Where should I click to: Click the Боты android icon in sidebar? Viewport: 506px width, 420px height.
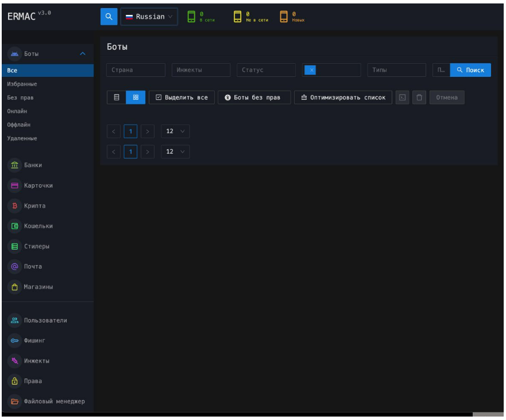[14, 54]
